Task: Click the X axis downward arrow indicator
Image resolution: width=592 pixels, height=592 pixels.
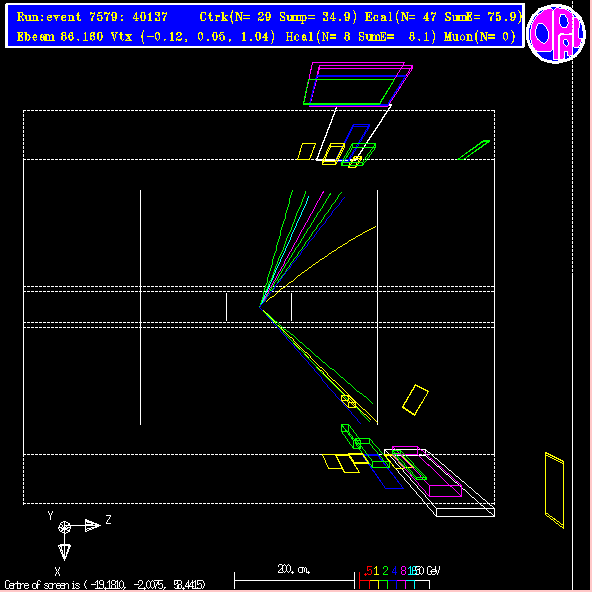Action: 64,552
